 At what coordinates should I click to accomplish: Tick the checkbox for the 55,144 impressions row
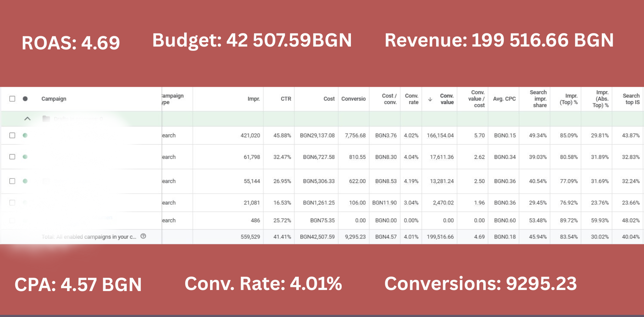point(12,181)
